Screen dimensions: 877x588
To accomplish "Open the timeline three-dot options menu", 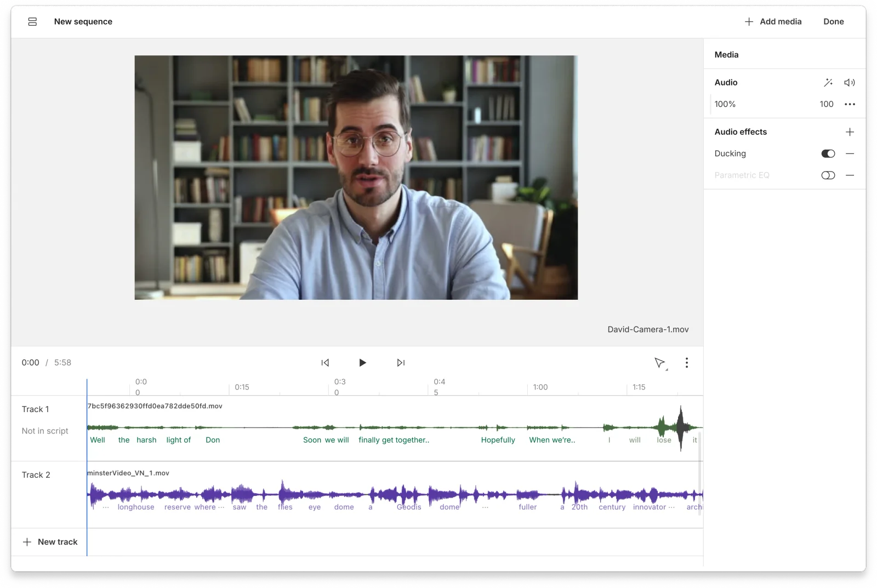I will click(686, 362).
